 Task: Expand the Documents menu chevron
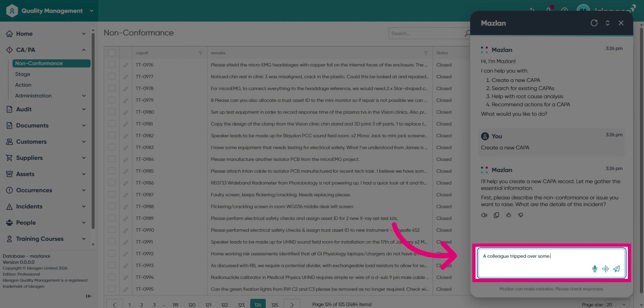[x=84, y=125]
